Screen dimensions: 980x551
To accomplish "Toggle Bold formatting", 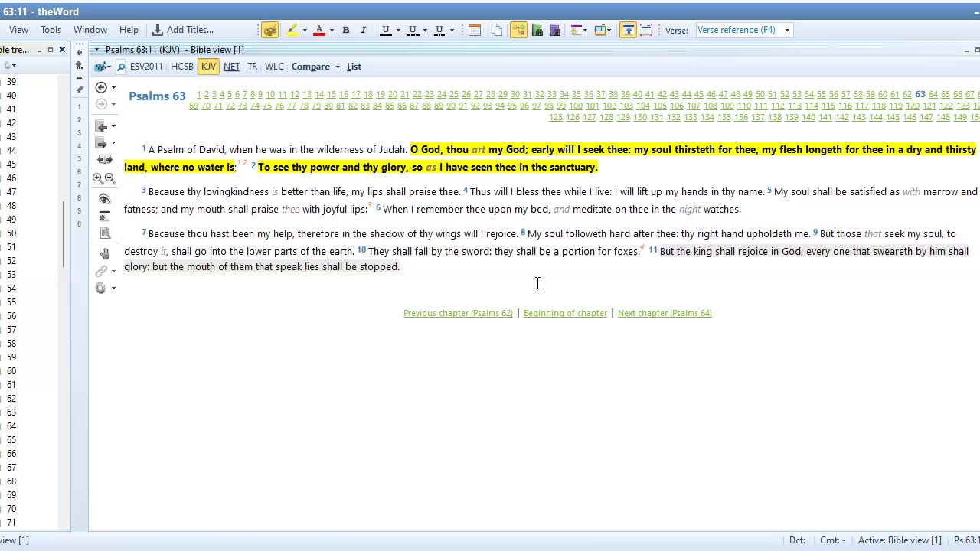I will click(346, 30).
